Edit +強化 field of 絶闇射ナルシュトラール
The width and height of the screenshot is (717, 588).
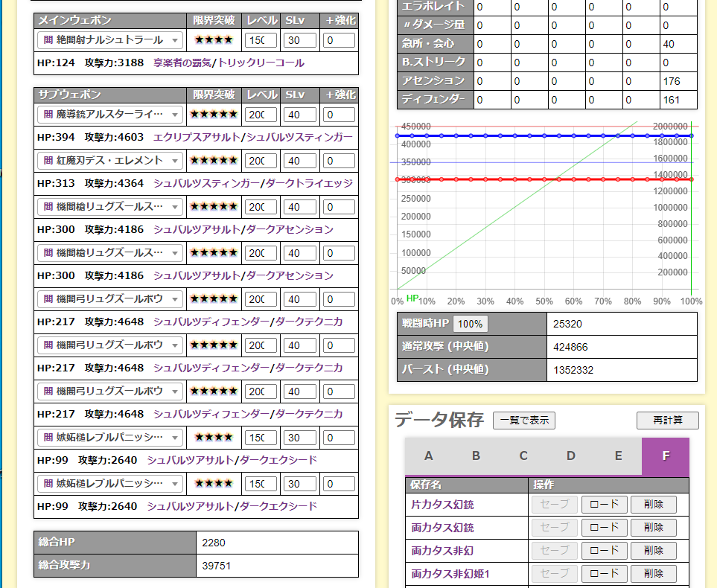click(339, 40)
